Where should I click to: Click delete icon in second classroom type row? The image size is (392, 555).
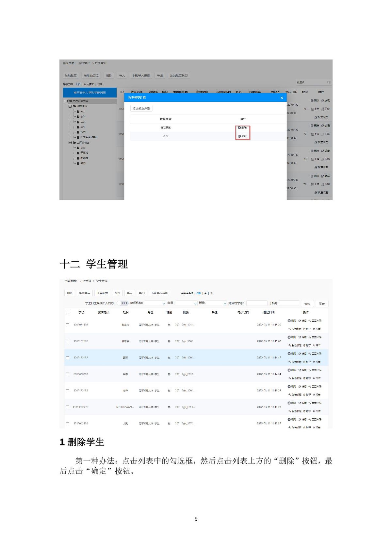[239, 136]
